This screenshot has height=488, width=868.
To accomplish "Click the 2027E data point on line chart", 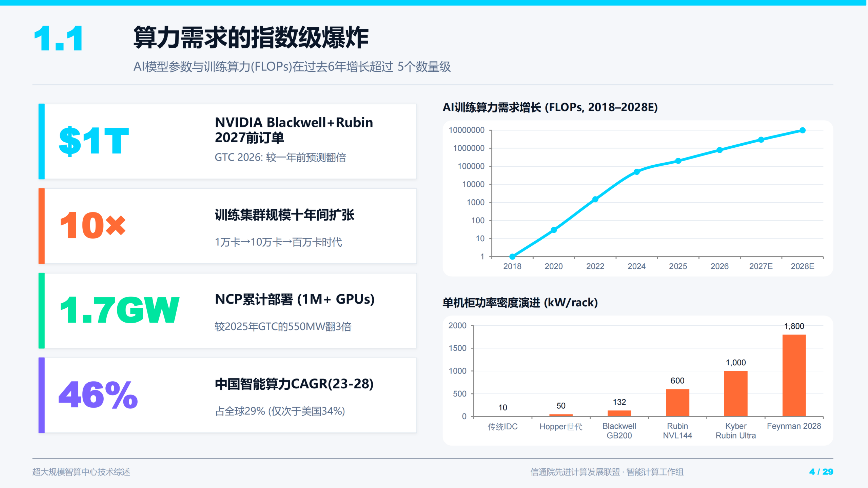I will (761, 140).
